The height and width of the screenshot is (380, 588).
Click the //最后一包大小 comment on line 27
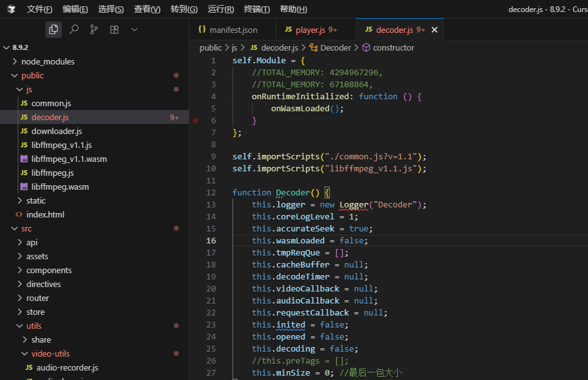point(371,372)
